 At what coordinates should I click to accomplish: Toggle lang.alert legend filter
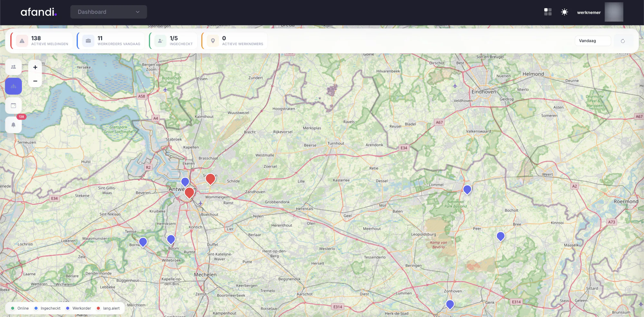point(108,308)
